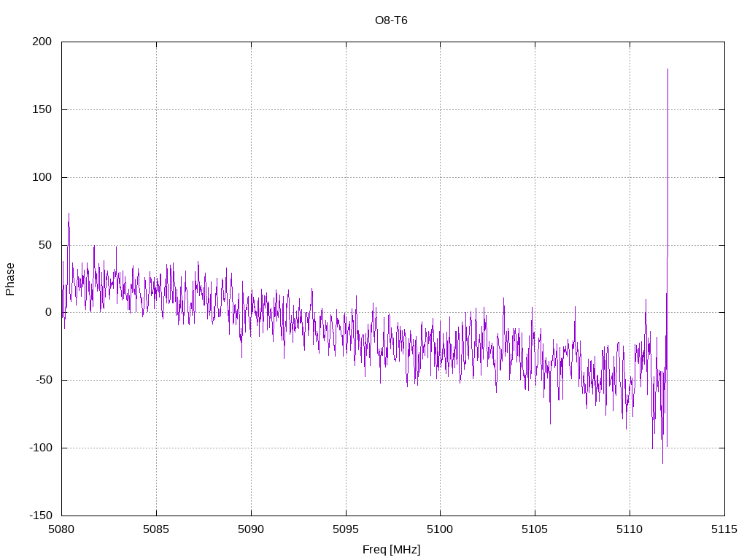Click the Phase y-axis label
Viewport: 747px width, 560px height.
10,279
